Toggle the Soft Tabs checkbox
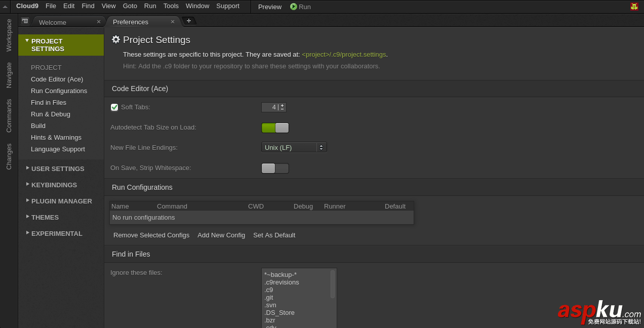 pyautogui.click(x=114, y=107)
